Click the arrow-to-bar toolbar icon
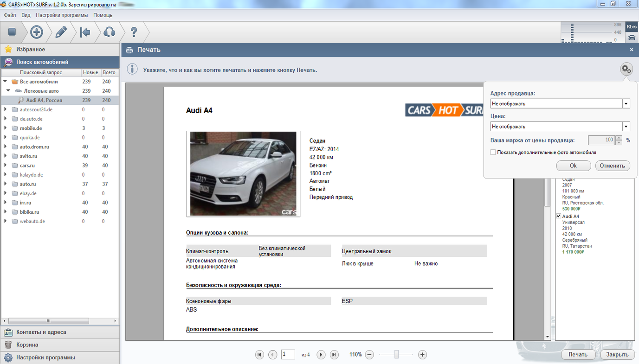Screen dimensions: 639x364 click(x=85, y=32)
